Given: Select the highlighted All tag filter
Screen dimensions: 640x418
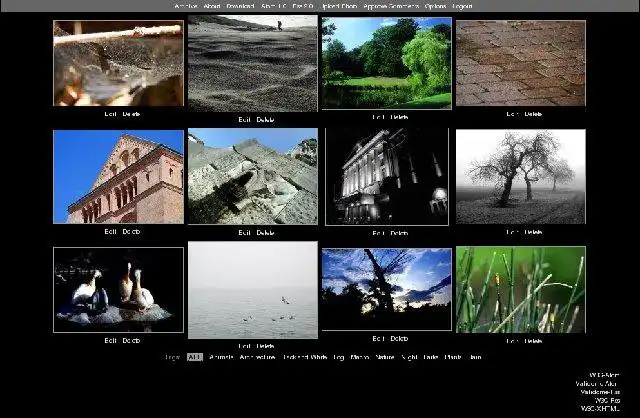Looking at the screenshot, I should click(195, 357).
